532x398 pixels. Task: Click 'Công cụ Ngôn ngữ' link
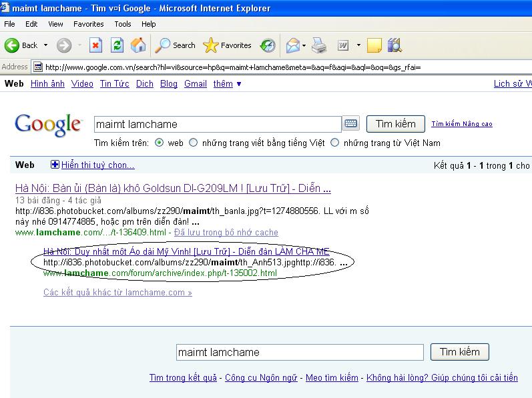click(261, 378)
